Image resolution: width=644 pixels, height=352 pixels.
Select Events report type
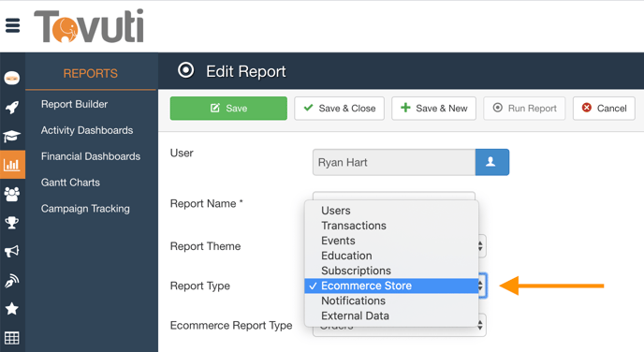tap(391, 241)
